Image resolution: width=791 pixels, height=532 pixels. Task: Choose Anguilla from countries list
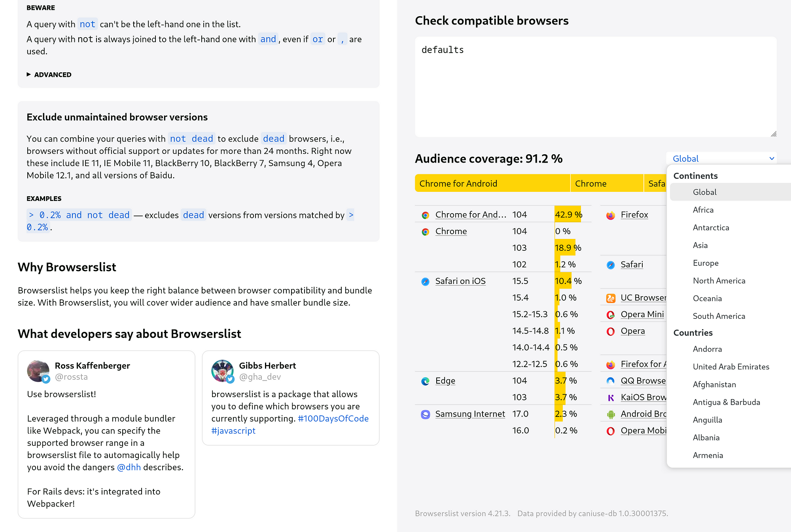(x=730, y=420)
